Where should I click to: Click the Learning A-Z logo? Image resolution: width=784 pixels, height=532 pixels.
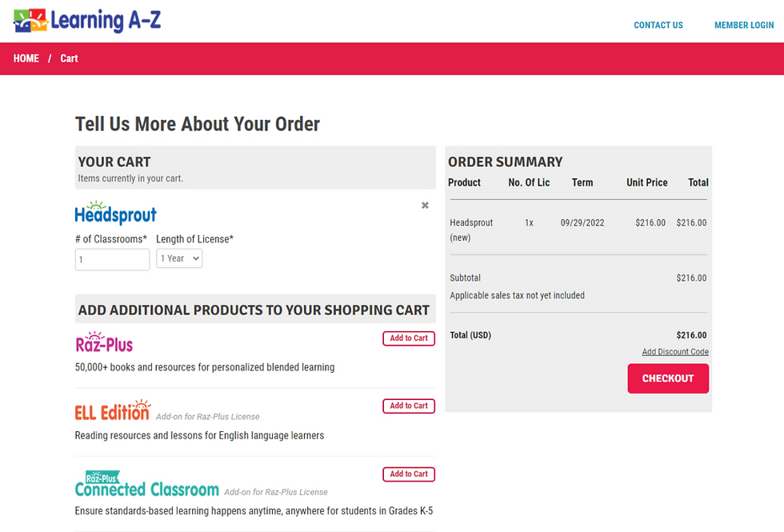87,21
